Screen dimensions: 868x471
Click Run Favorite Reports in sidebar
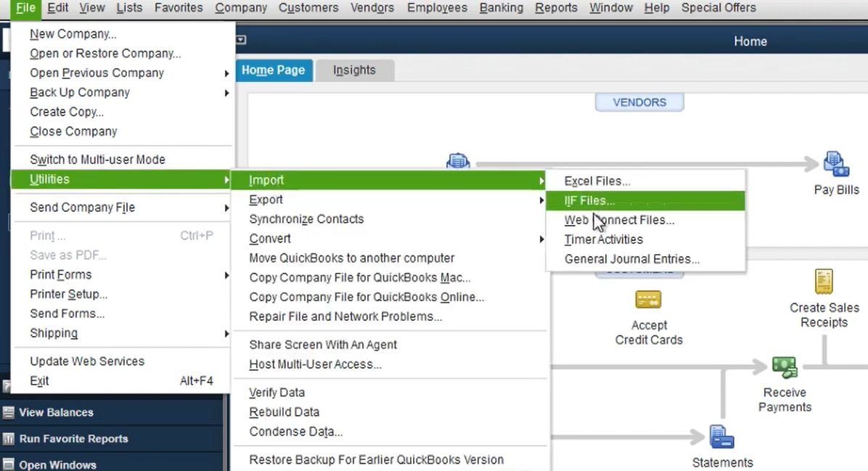(73, 439)
